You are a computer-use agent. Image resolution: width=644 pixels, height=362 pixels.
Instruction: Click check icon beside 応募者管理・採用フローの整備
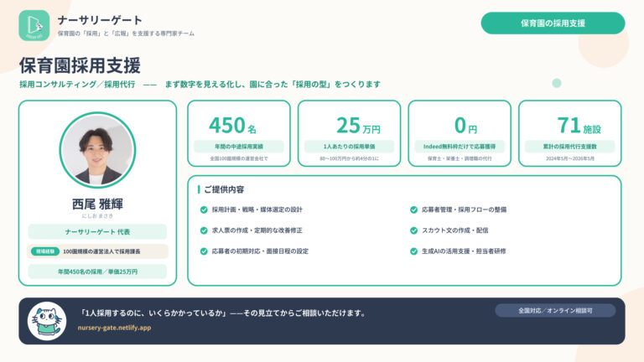click(413, 209)
